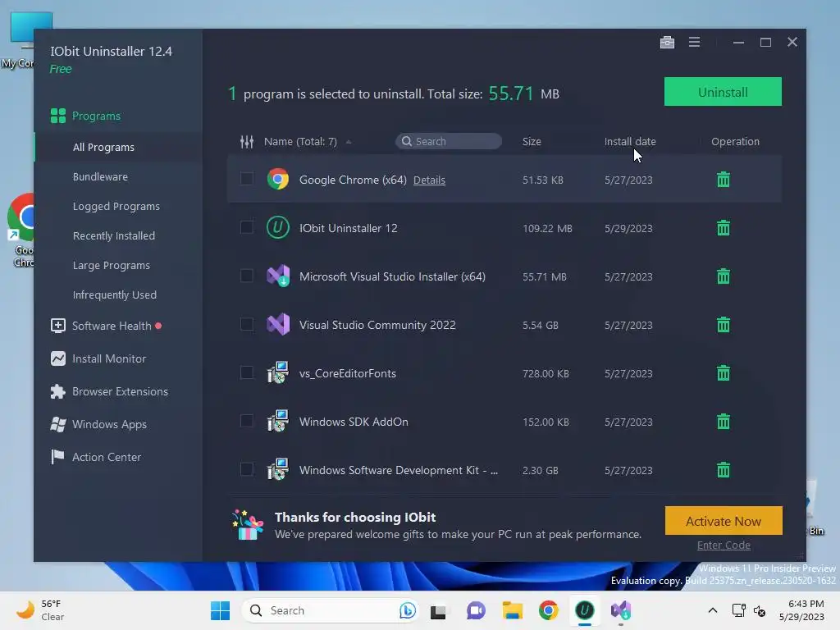840x630 pixels.
Task: Click the Windows Software Development Kit installer icon
Action: pos(278,469)
